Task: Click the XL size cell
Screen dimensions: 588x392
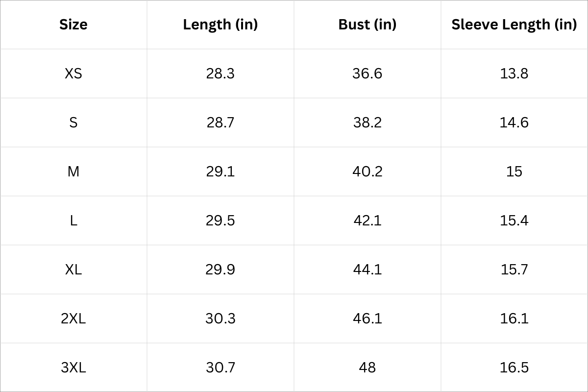Action: coord(73,269)
